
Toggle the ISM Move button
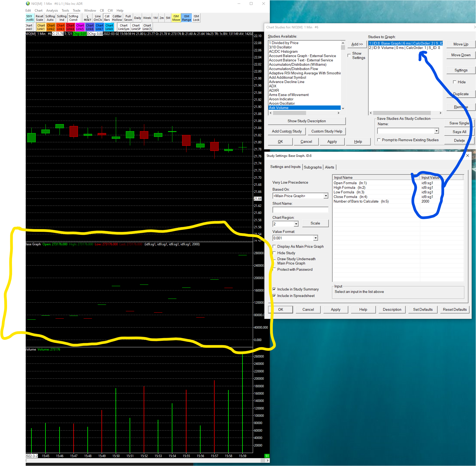(176, 18)
